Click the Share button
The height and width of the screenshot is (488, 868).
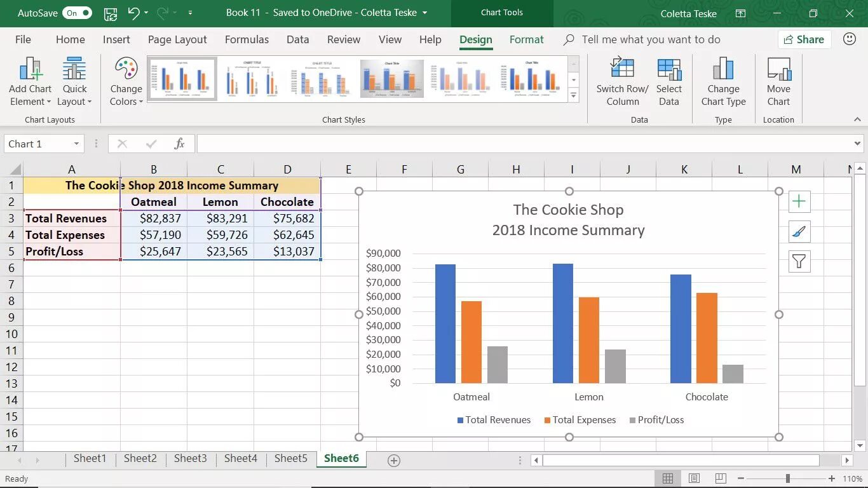coord(804,39)
